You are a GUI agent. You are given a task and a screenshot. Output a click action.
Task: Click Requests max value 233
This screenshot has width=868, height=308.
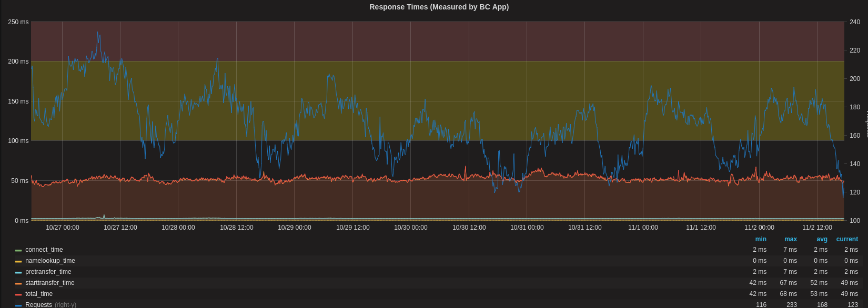tap(792, 305)
